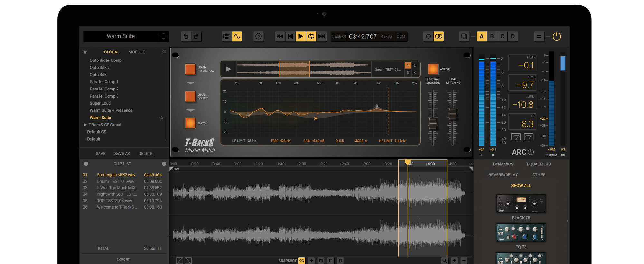644x264 pixels.
Task: Click the SAVE AS button
Action: [122, 154]
